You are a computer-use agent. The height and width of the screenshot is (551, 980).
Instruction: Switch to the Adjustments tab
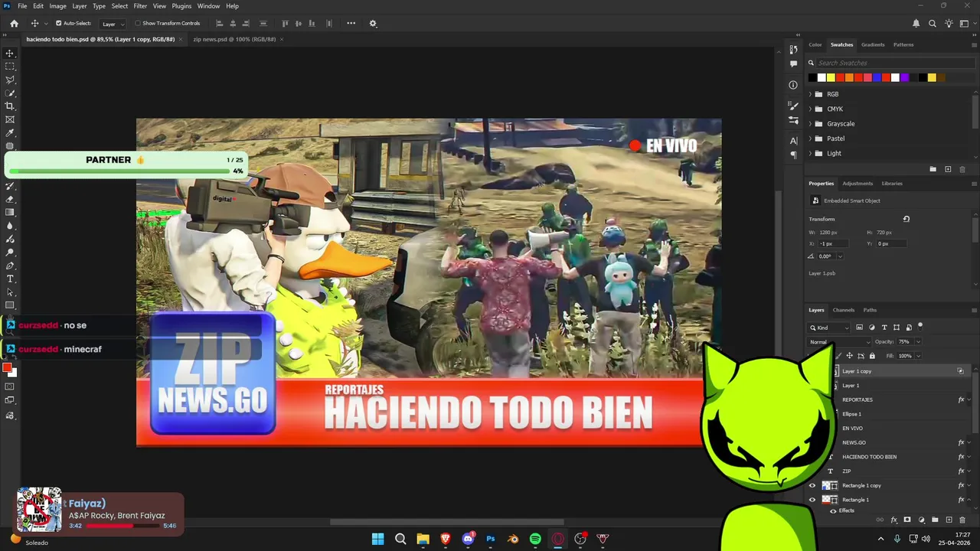tap(857, 184)
